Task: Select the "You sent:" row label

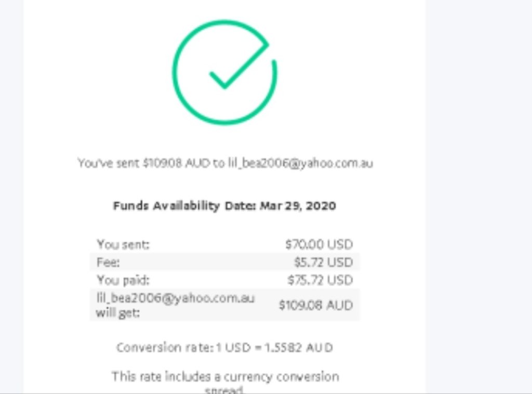Action: 123,244
